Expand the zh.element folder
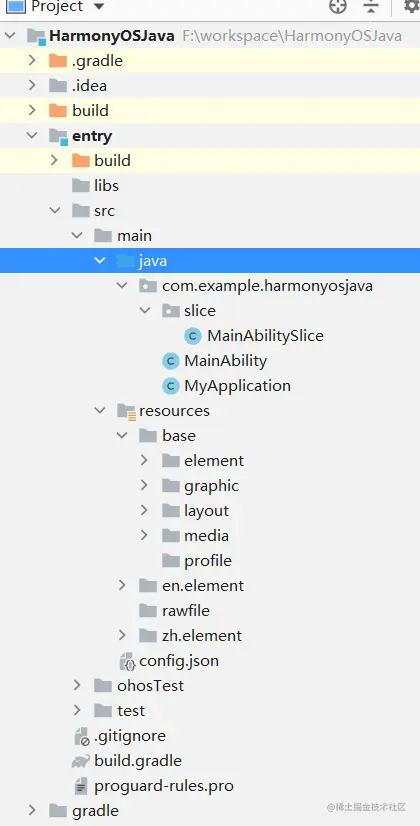 pos(122,635)
